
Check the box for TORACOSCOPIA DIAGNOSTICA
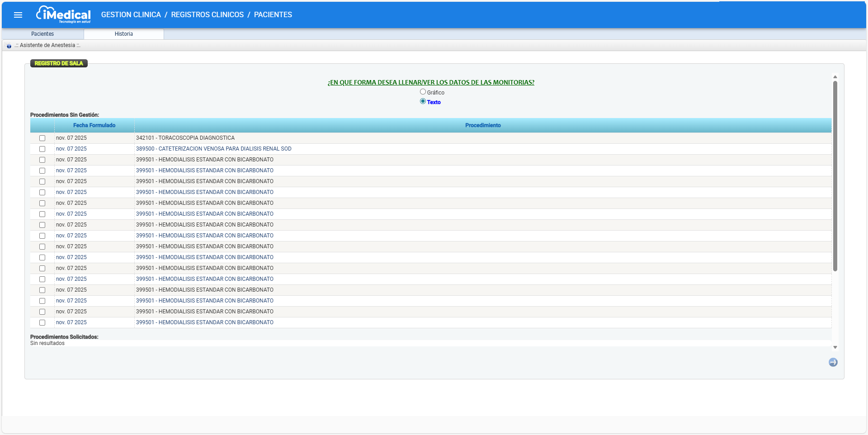point(42,138)
